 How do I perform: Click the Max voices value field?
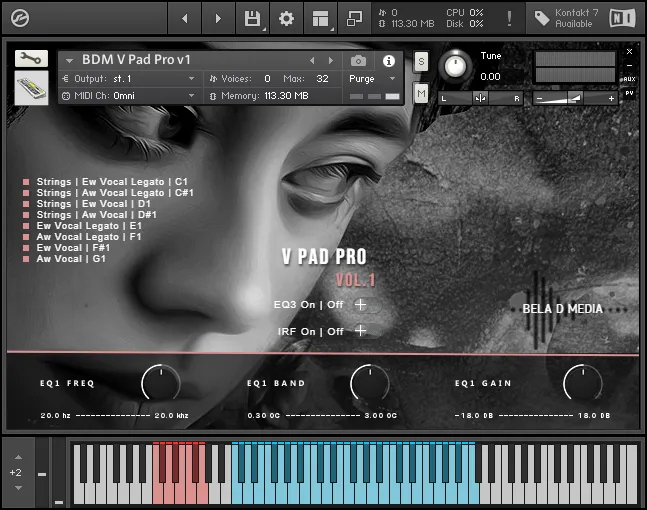coord(321,78)
